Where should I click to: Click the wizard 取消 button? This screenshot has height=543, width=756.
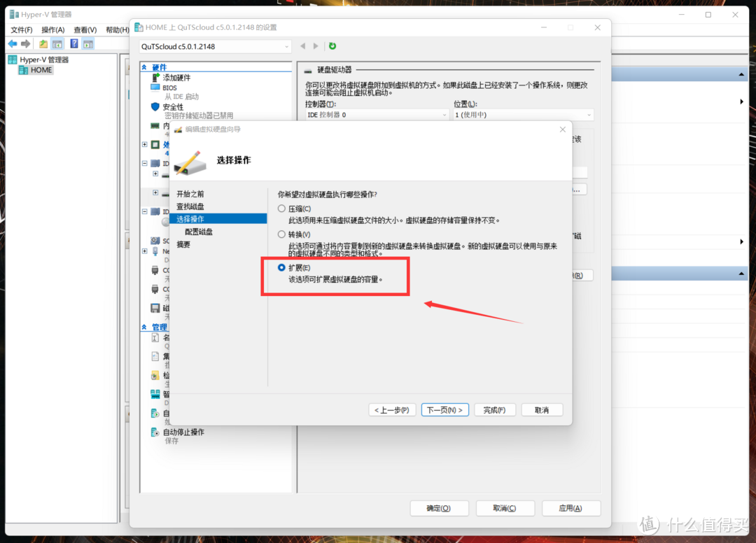542,410
